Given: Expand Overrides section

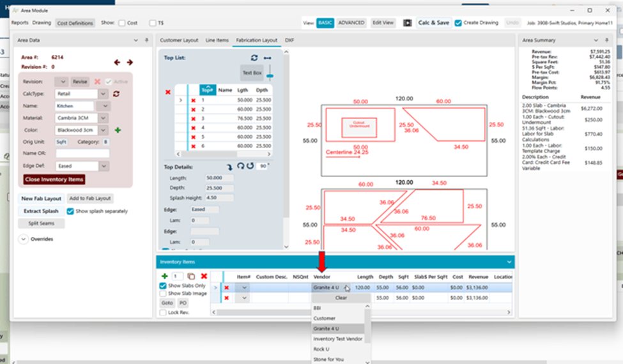Looking at the screenshot, I should point(24,239).
